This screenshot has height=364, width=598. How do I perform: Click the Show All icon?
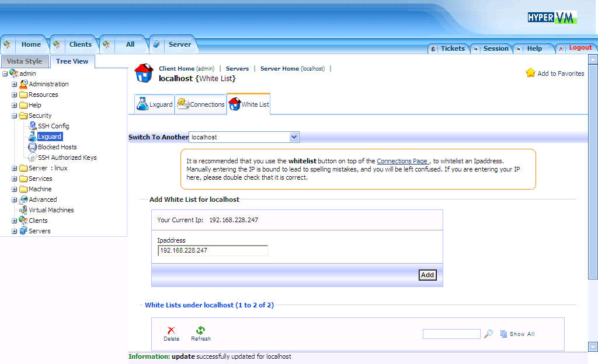click(x=504, y=334)
